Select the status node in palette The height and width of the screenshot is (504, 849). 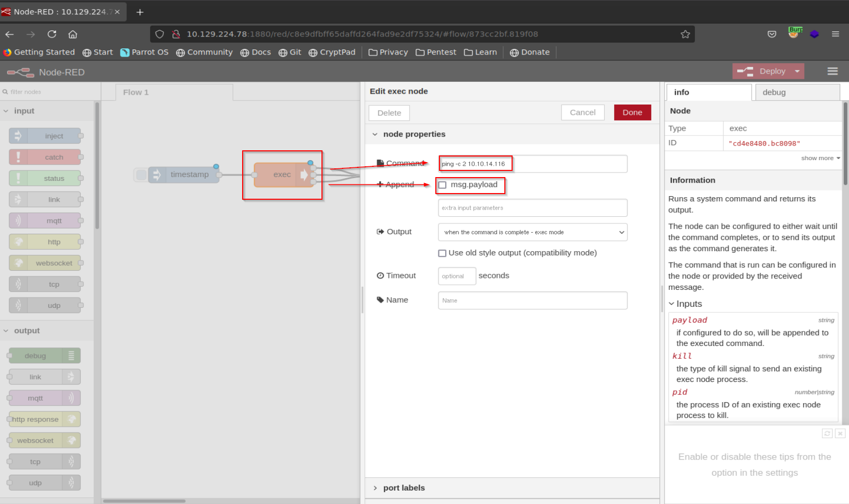[x=45, y=178]
